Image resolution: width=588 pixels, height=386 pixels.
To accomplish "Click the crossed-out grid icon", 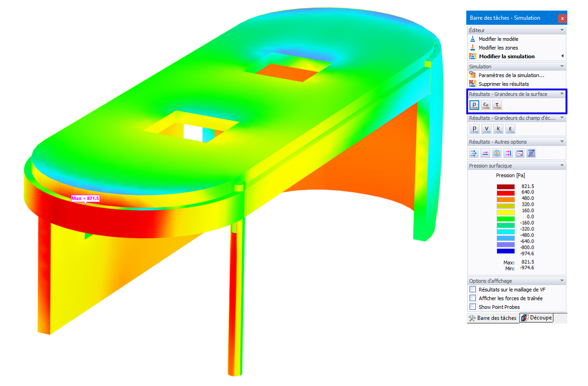I will [531, 153].
